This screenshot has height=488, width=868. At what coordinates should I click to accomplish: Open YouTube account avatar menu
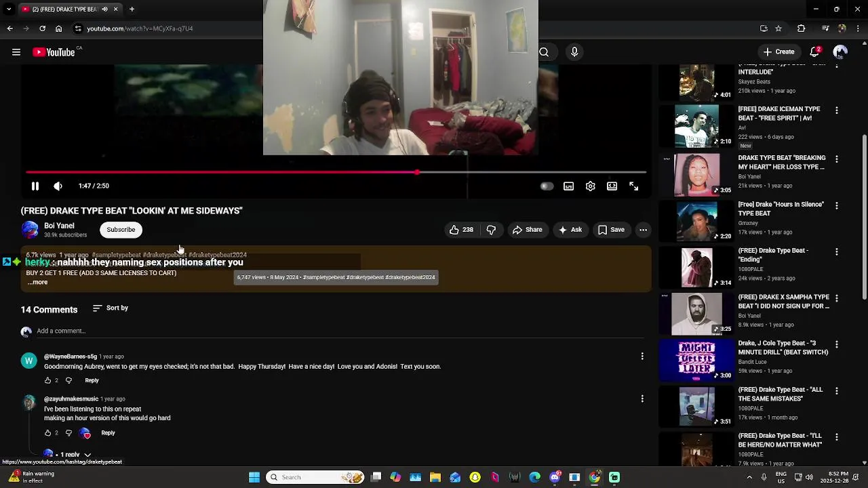click(840, 52)
